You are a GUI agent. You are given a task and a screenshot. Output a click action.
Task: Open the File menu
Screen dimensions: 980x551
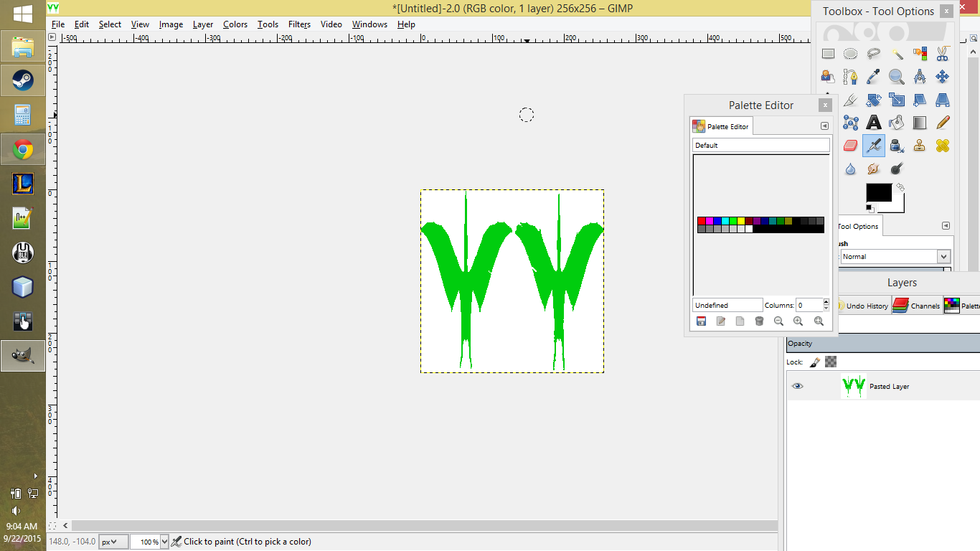tap(58, 24)
